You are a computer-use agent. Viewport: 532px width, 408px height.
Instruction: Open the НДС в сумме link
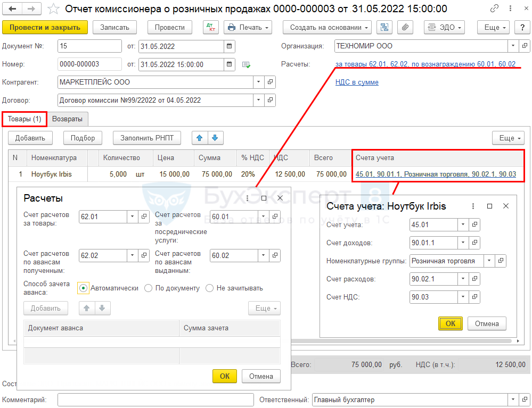coord(357,82)
